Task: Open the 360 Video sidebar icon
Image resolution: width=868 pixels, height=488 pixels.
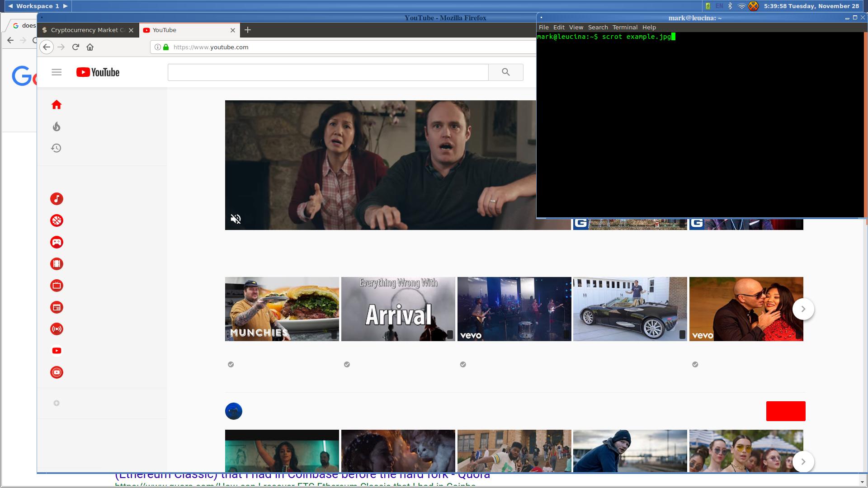Action: coord(57,372)
